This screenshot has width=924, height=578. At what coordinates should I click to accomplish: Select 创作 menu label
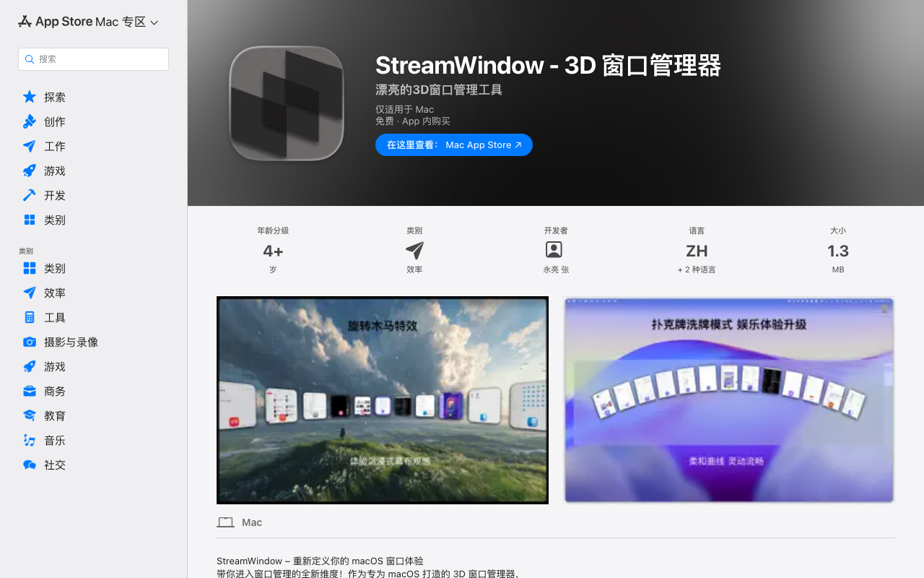coord(55,121)
